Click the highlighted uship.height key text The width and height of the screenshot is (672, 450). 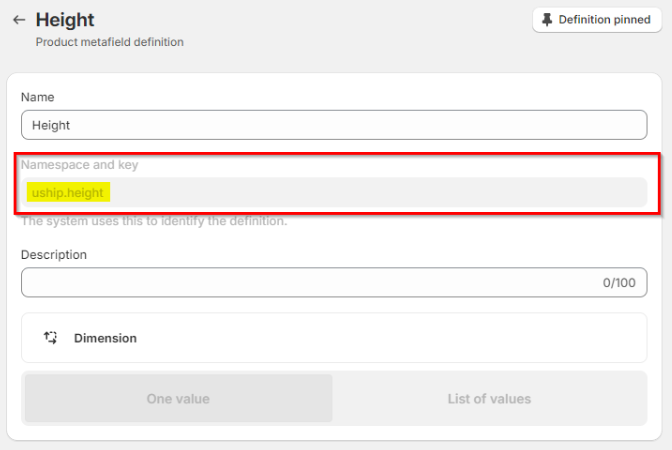pos(68,192)
